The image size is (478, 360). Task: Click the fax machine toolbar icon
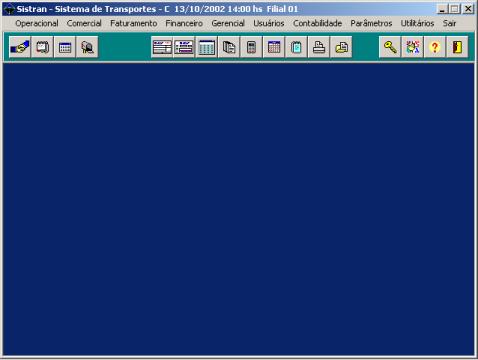point(341,47)
